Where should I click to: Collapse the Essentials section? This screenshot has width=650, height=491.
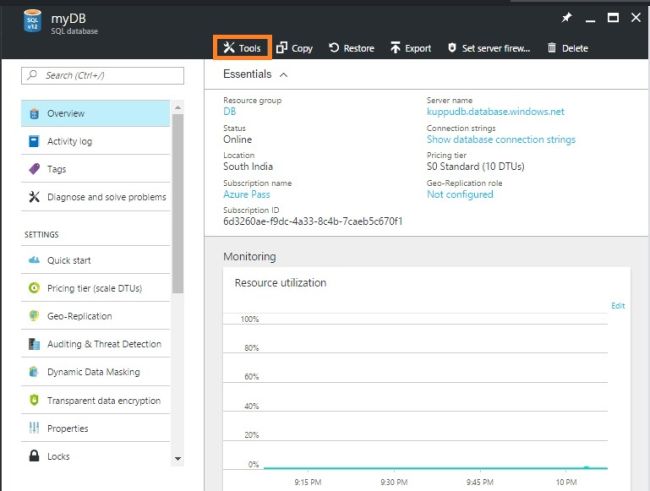click(284, 74)
